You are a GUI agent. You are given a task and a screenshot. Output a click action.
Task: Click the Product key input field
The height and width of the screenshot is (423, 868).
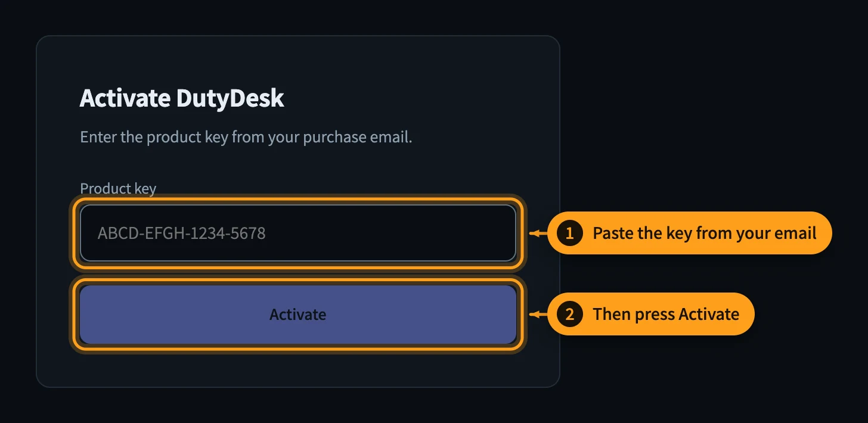(x=297, y=233)
